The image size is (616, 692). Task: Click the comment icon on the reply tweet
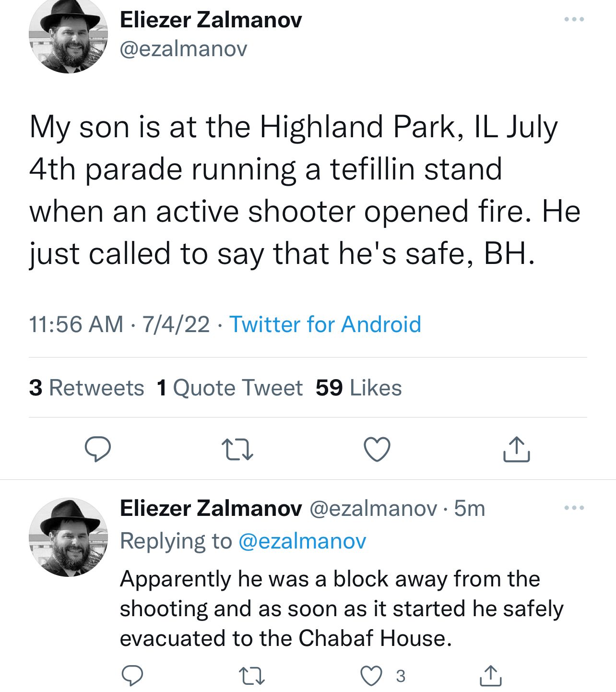pyautogui.click(x=132, y=676)
